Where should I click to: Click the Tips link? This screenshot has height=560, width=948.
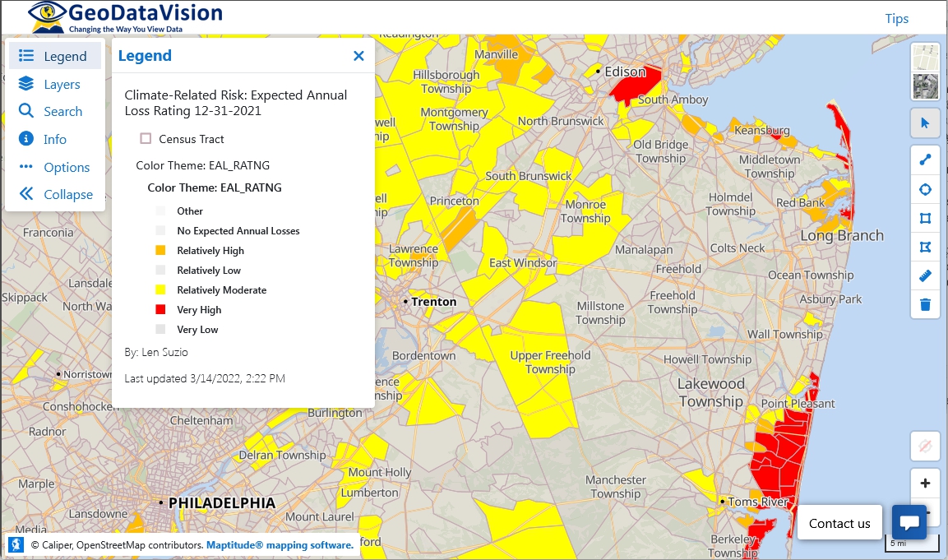pos(896,18)
